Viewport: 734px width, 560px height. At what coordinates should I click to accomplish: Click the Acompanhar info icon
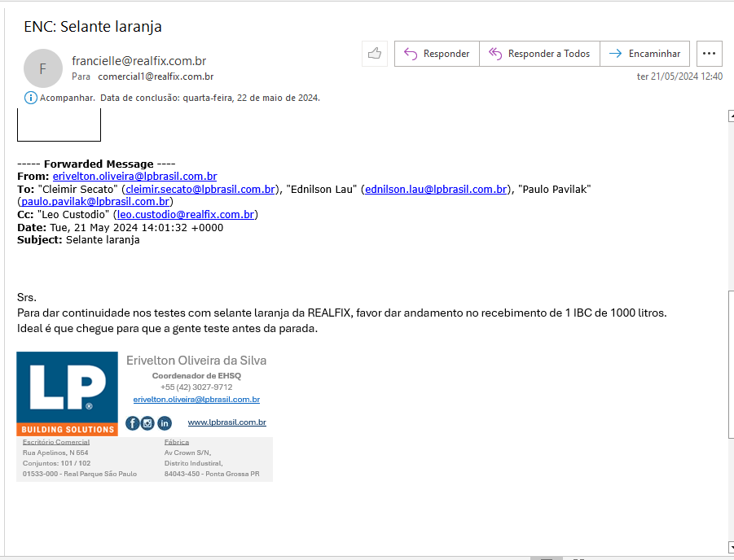[x=31, y=98]
